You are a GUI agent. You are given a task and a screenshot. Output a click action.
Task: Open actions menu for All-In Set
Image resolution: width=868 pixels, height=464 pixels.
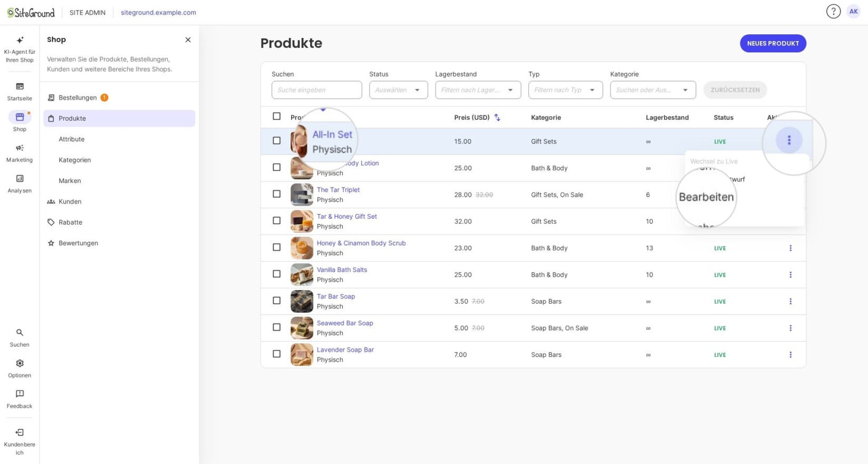coord(789,140)
